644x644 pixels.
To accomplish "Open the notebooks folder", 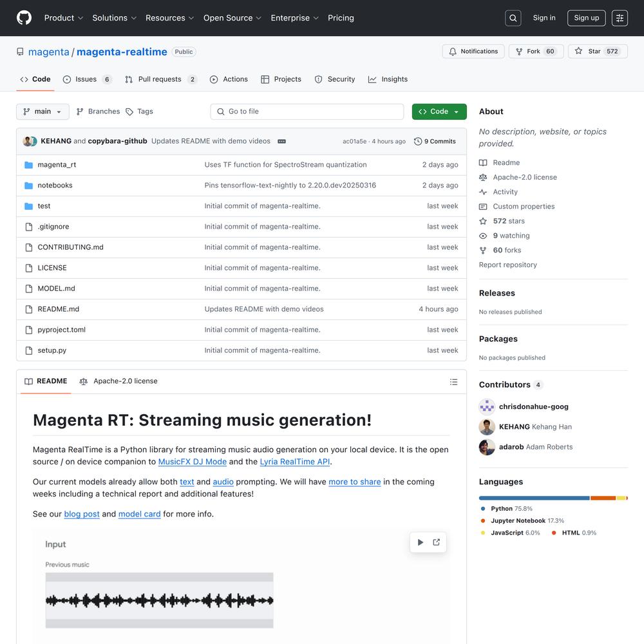I will coord(55,185).
